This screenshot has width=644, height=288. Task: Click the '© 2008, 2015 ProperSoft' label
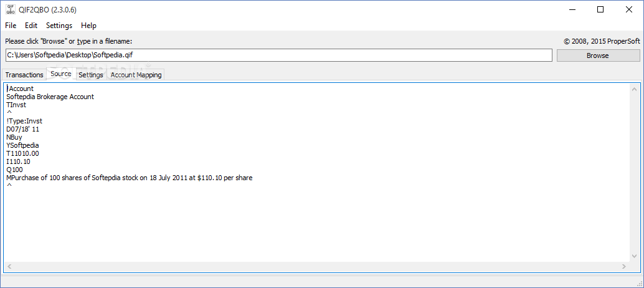pyautogui.click(x=602, y=42)
